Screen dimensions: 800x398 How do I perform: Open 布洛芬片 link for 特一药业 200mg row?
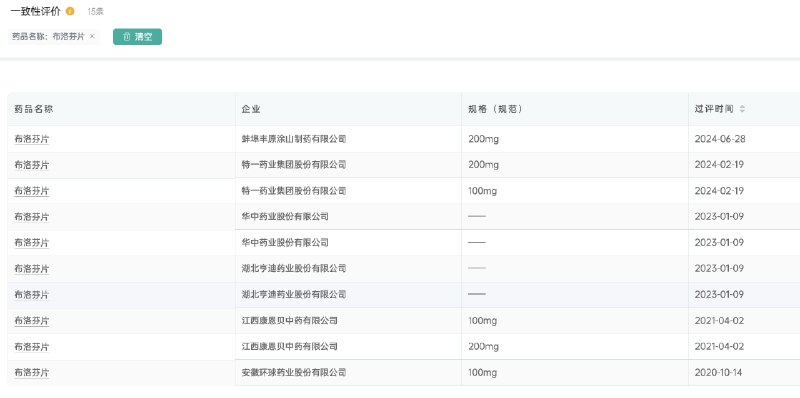(32, 165)
